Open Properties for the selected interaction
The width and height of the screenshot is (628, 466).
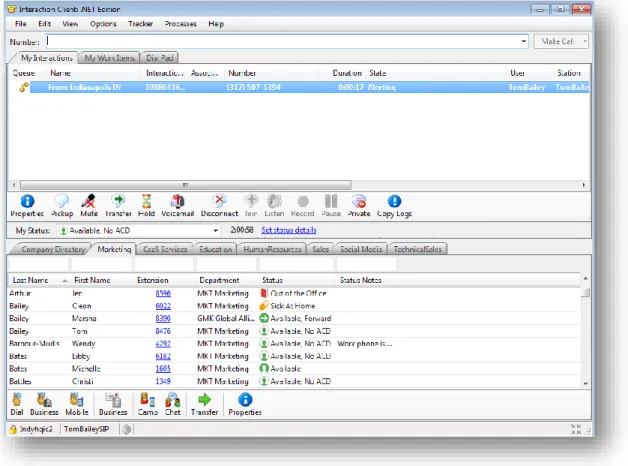coord(27,205)
